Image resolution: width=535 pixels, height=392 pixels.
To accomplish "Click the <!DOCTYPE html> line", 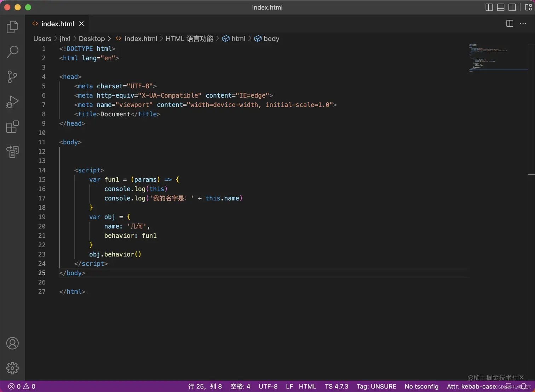I will tap(87, 48).
